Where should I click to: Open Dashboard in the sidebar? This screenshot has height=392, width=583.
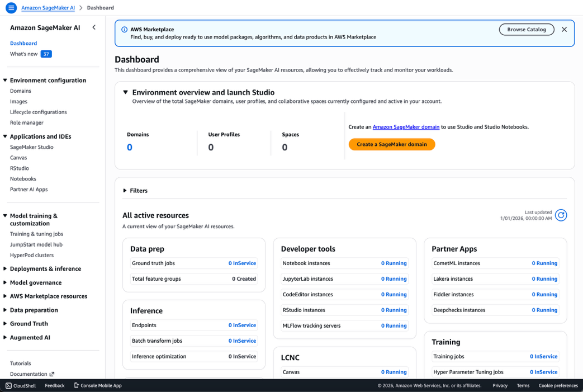(x=23, y=43)
